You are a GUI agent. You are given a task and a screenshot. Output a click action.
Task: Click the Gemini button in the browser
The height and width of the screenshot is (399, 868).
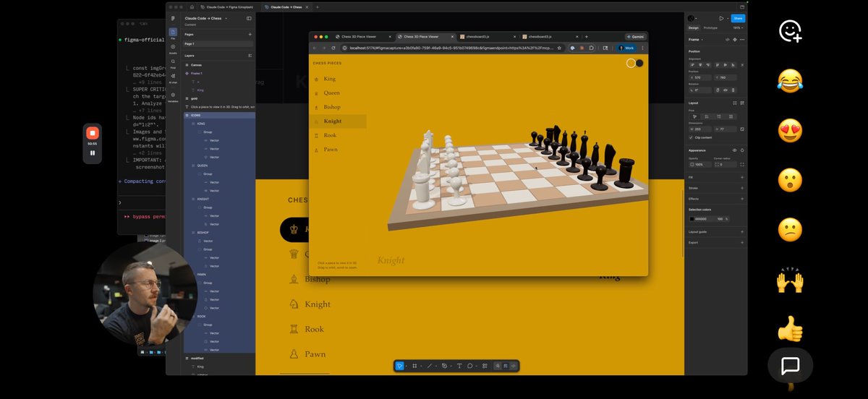[x=636, y=36]
